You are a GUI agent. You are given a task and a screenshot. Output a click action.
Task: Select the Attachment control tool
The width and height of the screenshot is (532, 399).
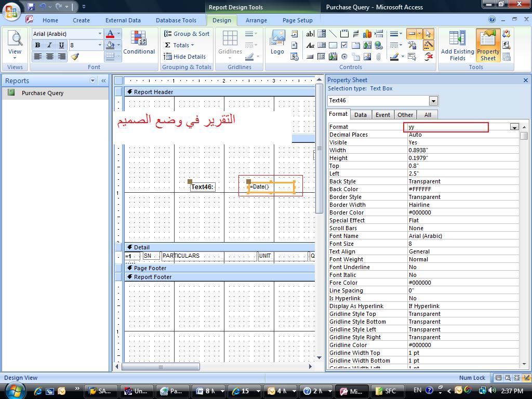click(x=378, y=57)
